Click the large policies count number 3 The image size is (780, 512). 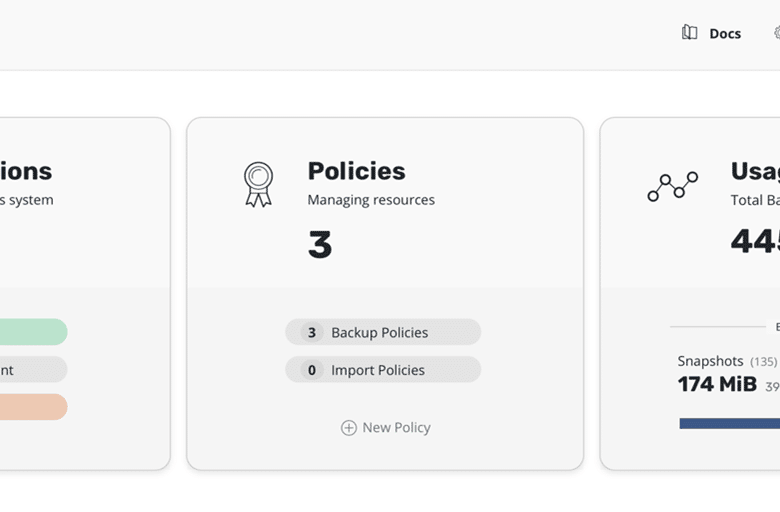(320, 244)
